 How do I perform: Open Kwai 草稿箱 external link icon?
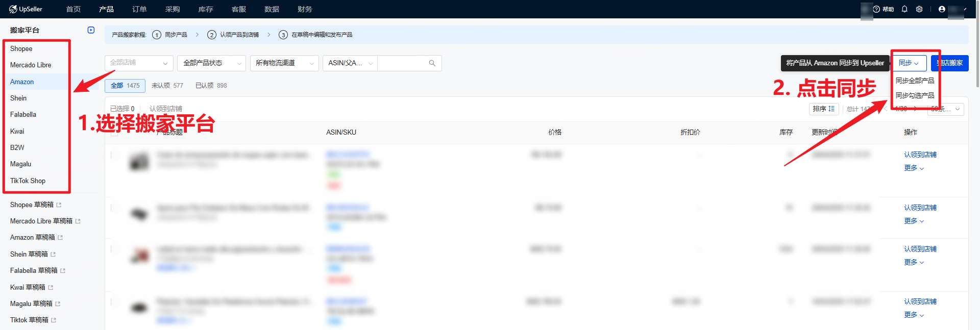51,288
